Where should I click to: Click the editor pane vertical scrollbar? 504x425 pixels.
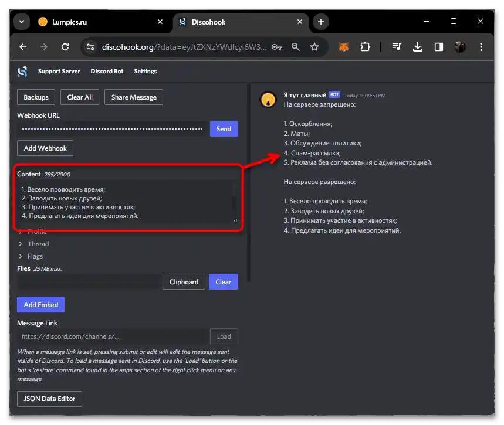coord(248,183)
